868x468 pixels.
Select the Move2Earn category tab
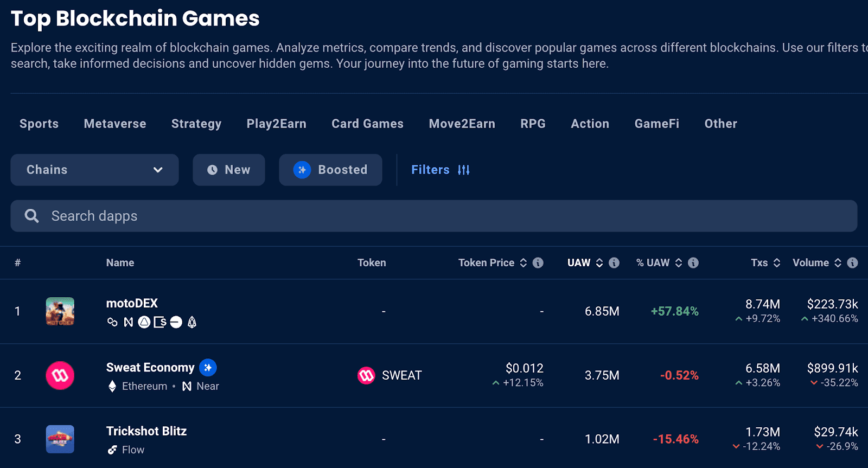point(462,124)
